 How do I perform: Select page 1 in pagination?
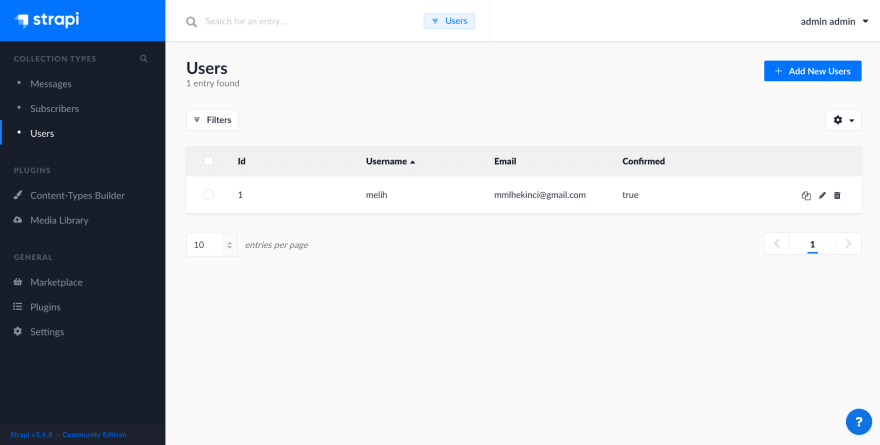point(812,244)
